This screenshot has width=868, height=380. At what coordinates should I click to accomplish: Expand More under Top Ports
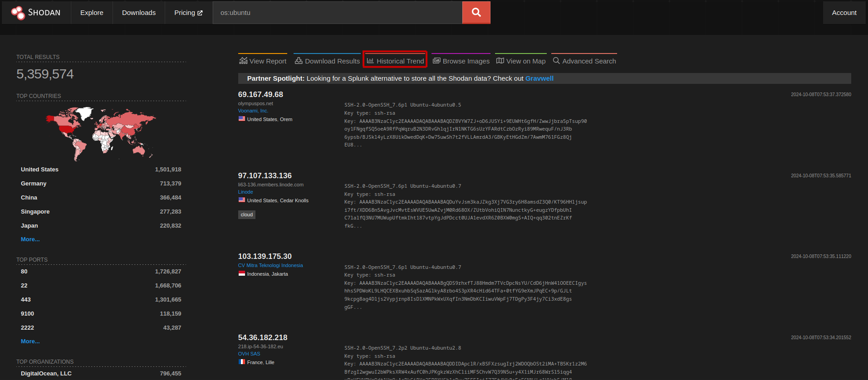pyautogui.click(x=30, y=341)
